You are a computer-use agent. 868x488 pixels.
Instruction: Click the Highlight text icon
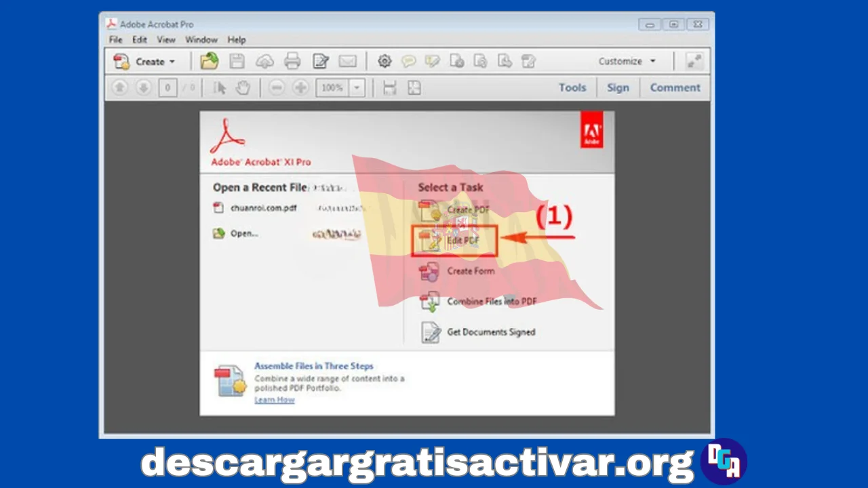coord(432,62)
